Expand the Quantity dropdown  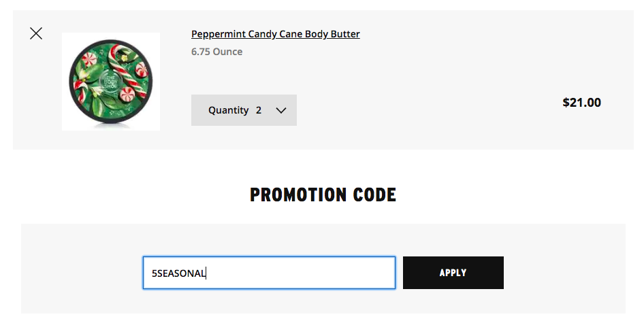pyautogui.click(x=244, y=110)
